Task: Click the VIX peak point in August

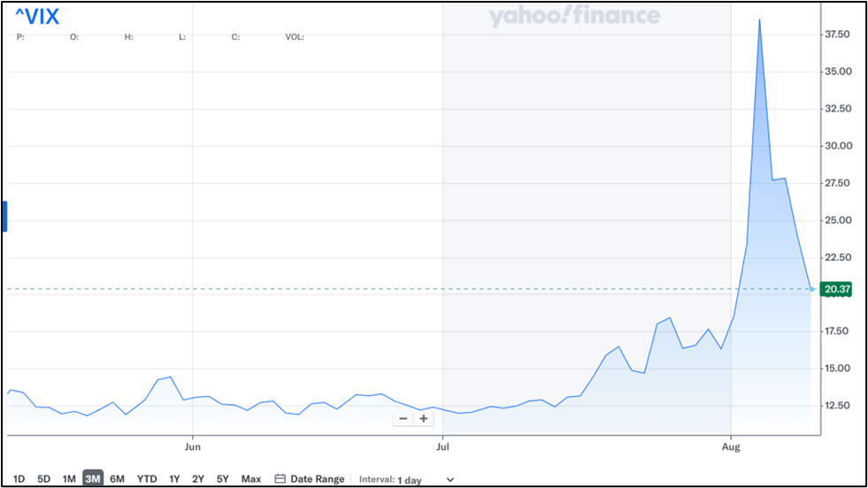Action: pos(759,19)
